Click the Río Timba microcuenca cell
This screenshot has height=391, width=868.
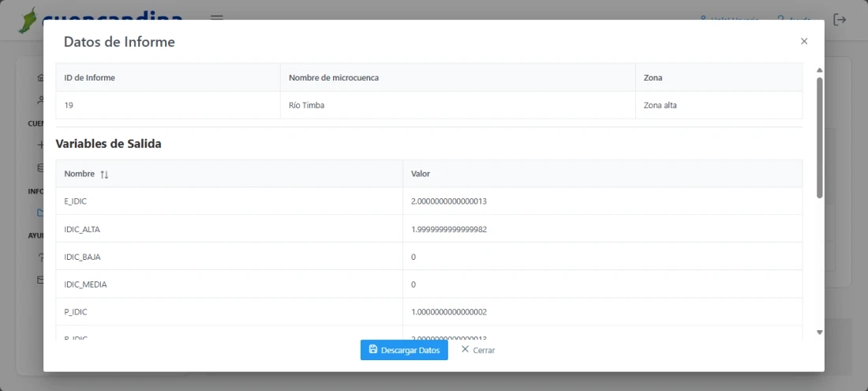(x=307, y=105)
